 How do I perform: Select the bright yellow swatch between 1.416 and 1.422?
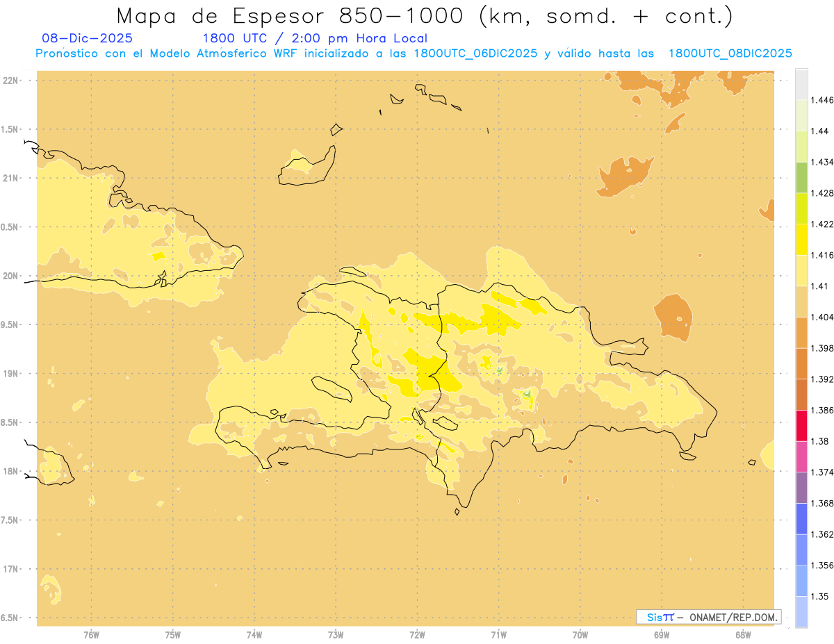click(801, 240)
